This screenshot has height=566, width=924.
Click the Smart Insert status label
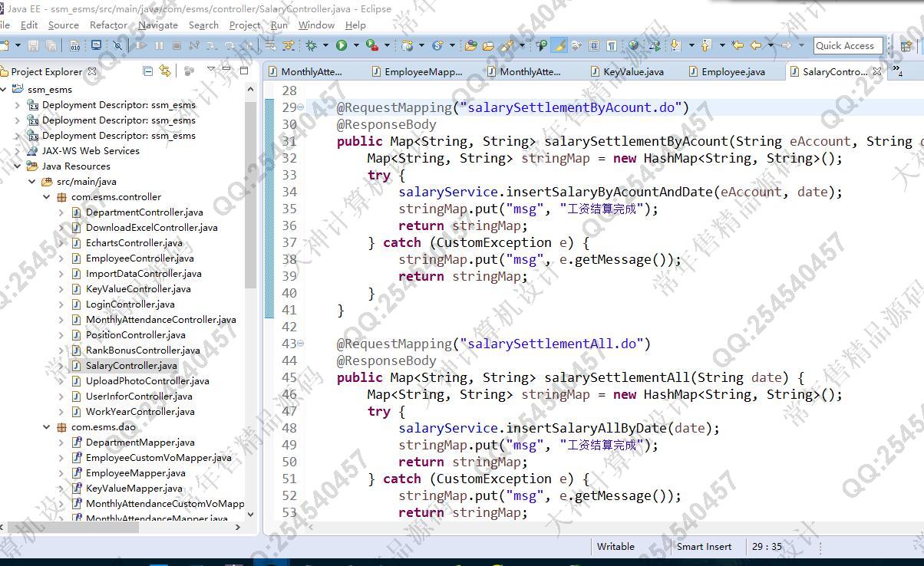(704, 547)
